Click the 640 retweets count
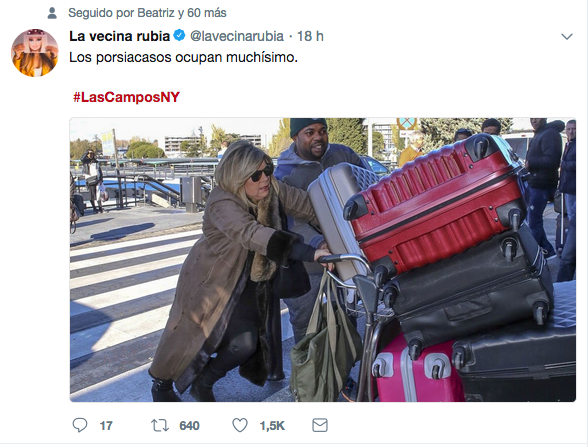The height and width of the screenshot is (447, 588). [x=189, y=426]
